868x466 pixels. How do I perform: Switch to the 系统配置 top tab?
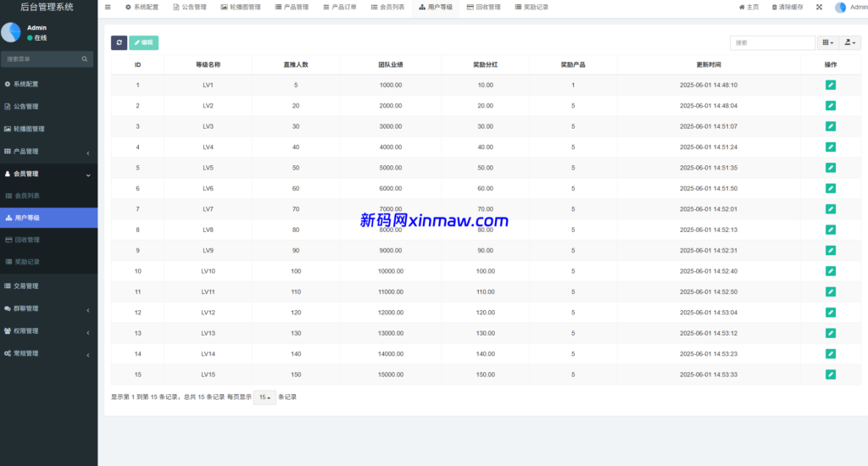[x=142, y=7]
